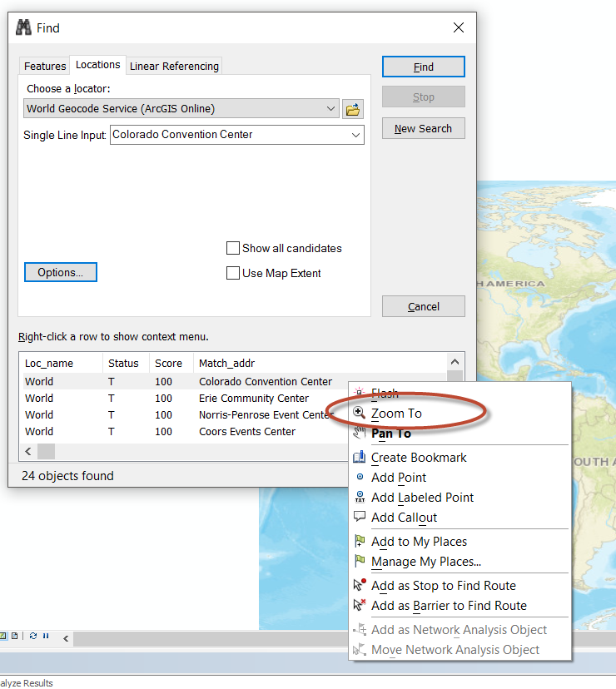Select the Coors Events Center result row

click(x=185, y=432)
